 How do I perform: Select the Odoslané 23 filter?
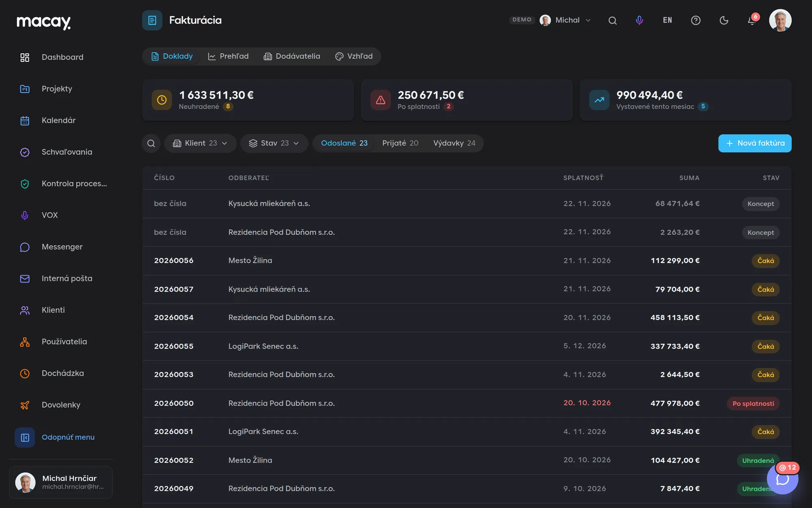tap(344, 143)
